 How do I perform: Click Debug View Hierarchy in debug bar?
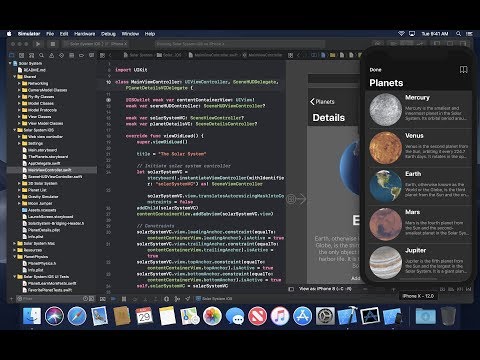(x=166, y=299)
